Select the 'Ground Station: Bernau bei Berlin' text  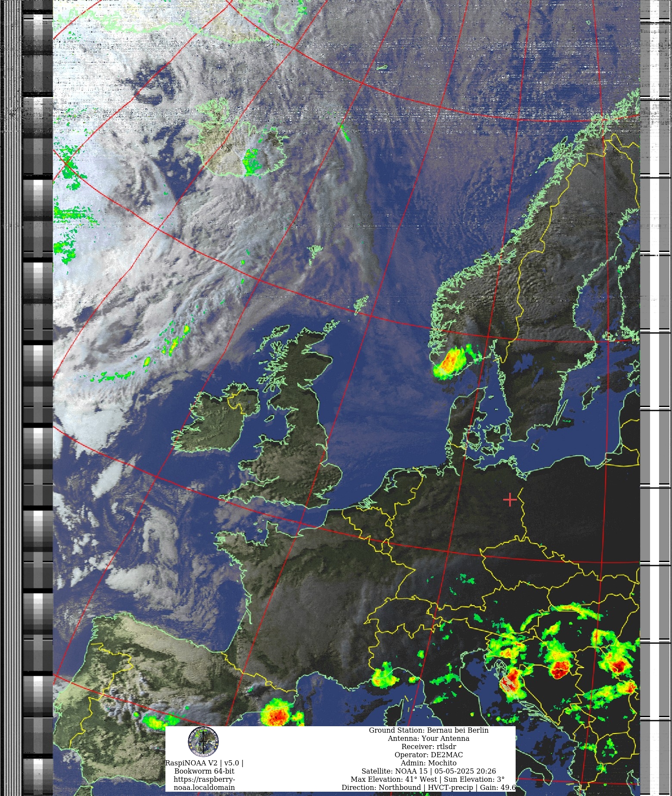tap(429, 730)
